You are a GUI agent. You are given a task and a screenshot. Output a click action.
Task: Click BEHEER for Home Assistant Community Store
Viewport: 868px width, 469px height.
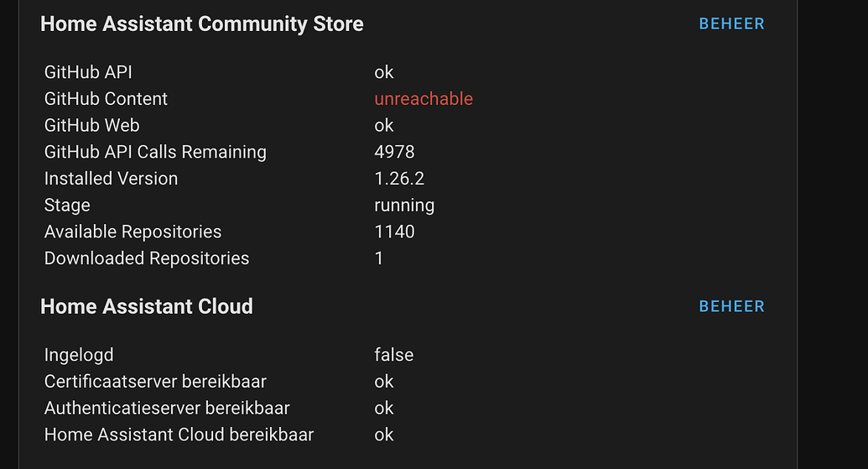pyautogui.click(x=731, y=23)
